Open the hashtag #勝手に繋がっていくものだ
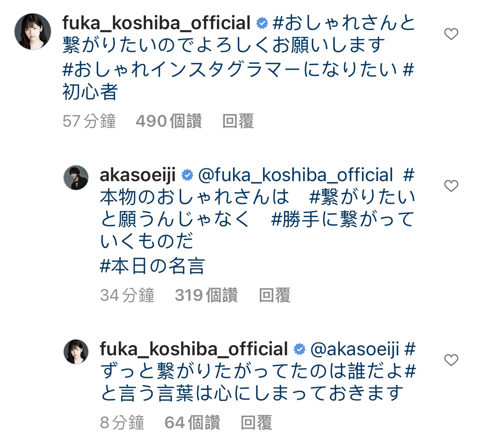484x448 pixels. click(x=257, y=230)
